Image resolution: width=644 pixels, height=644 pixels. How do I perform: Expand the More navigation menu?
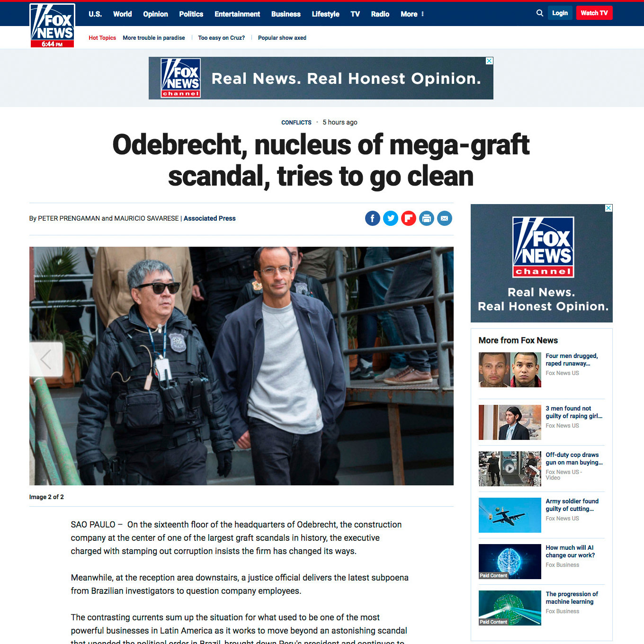[x=412, y=14]
